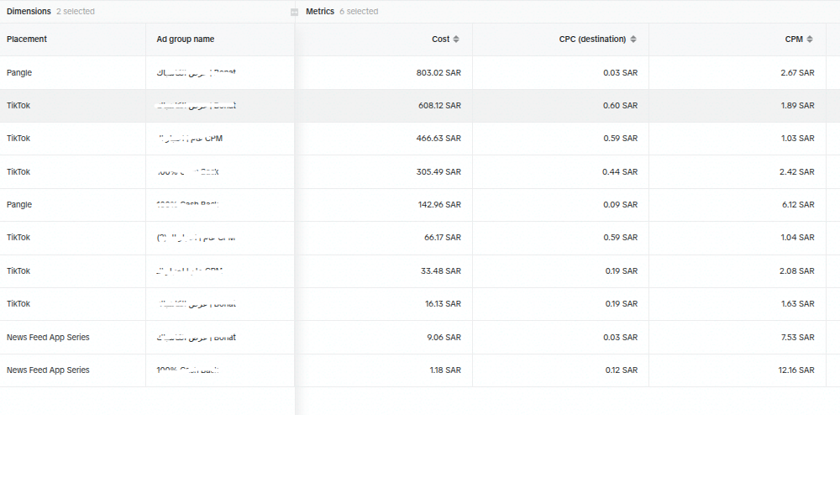Click the Ad group name column header

coord(186,39)
